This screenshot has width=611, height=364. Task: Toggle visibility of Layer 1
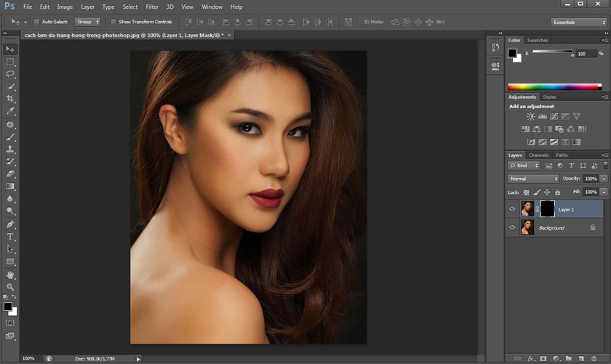512,209
